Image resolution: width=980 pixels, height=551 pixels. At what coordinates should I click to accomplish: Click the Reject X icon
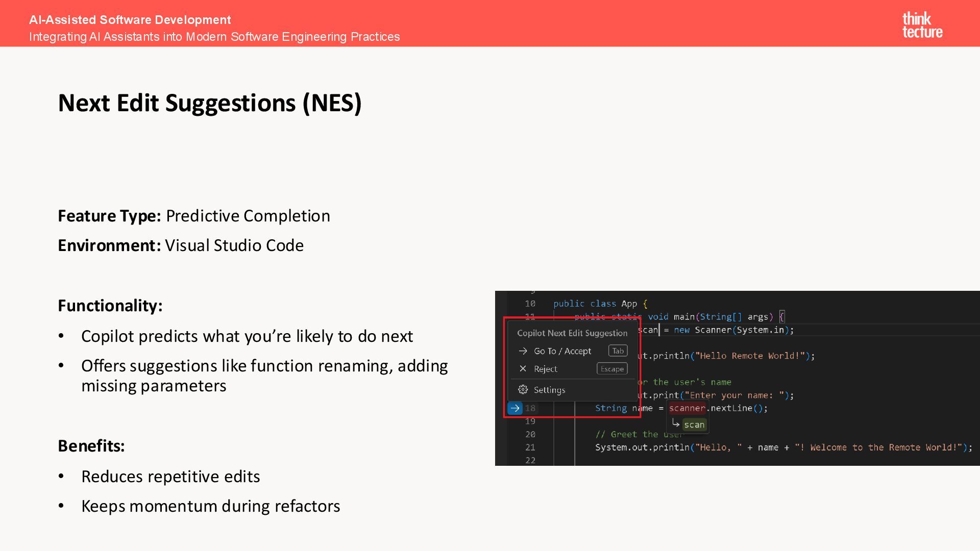coord(523,369)
